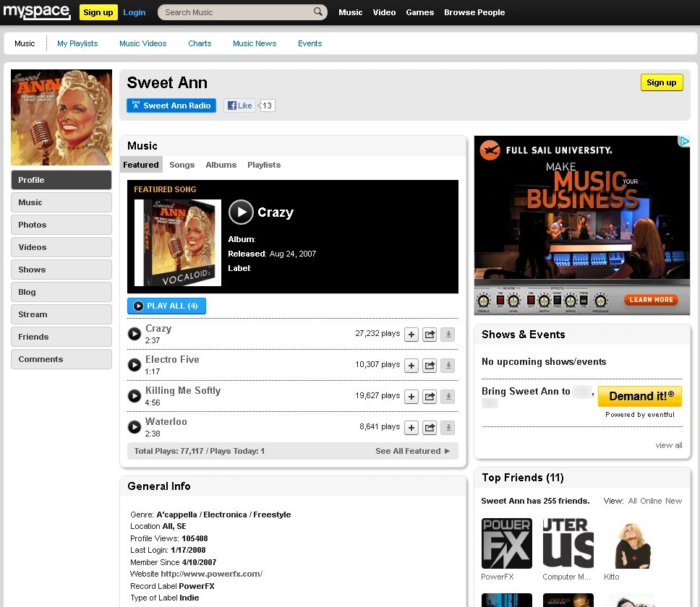Screen dimensions: 700x607
Task: Open Video in the top navigation
Action: 385,12
